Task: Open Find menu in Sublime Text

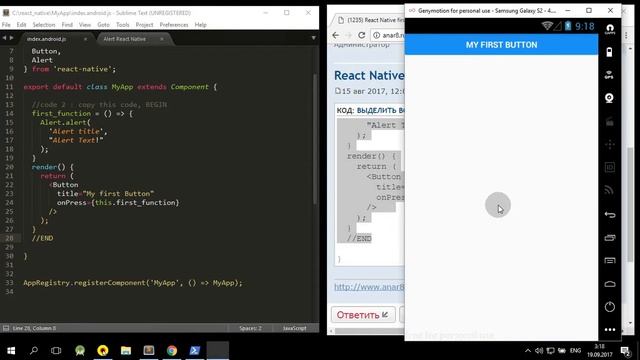Action: (x=67, y=25)
